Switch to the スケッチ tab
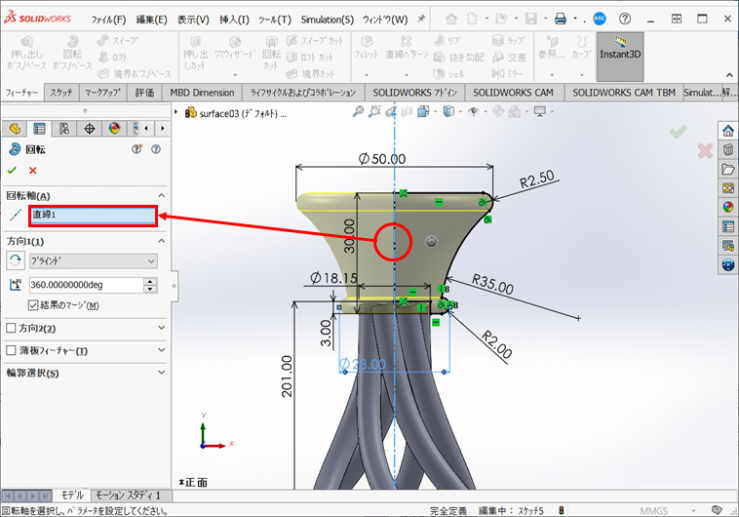The image size is (739, 517). pos(61,92)
